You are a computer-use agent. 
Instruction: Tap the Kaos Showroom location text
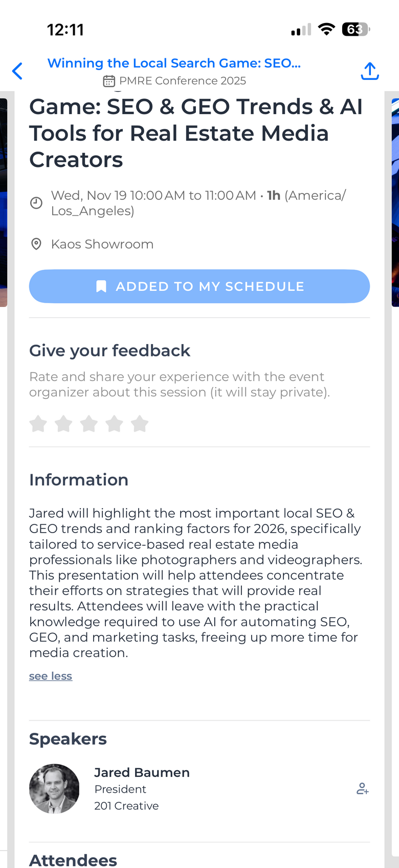click(x=102, y=244)
